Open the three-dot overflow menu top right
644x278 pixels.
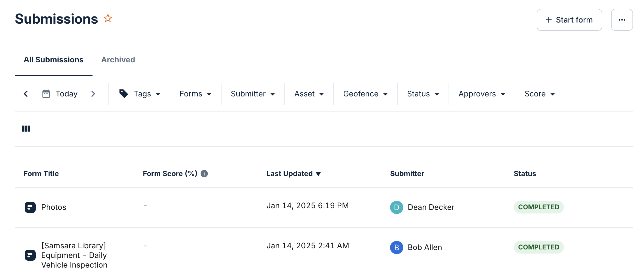[x=622, y=20]
